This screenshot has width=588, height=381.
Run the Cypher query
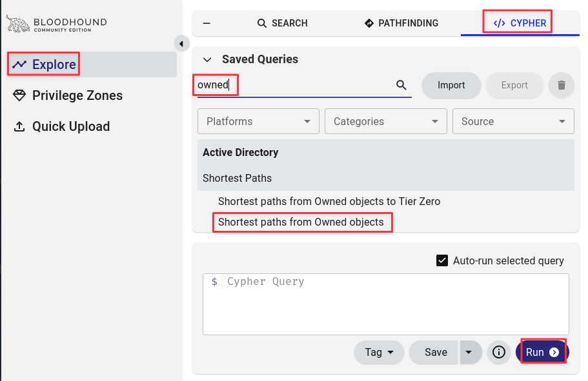pos(542,352)
